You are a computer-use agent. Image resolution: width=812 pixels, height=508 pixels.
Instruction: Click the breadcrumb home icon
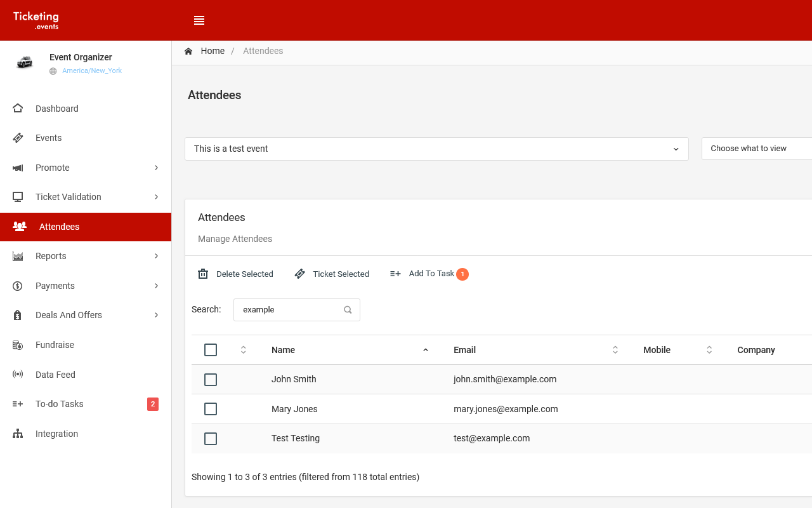[188, 51]
